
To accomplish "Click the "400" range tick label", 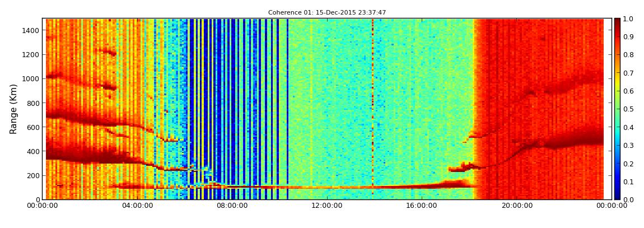I will [x=34, y=152].
